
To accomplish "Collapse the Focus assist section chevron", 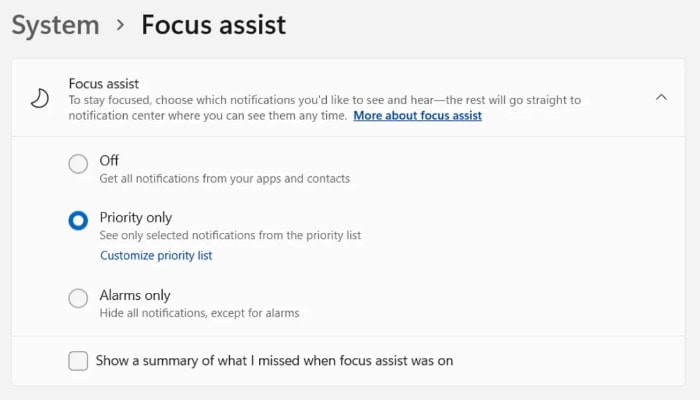I will 661,97.
